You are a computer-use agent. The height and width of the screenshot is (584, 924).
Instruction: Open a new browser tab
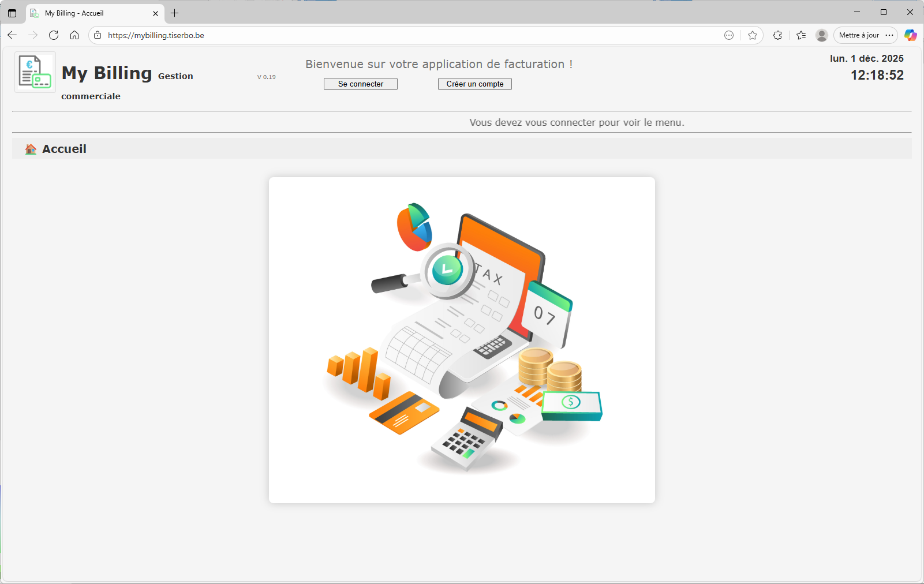[x=175, y=13]
